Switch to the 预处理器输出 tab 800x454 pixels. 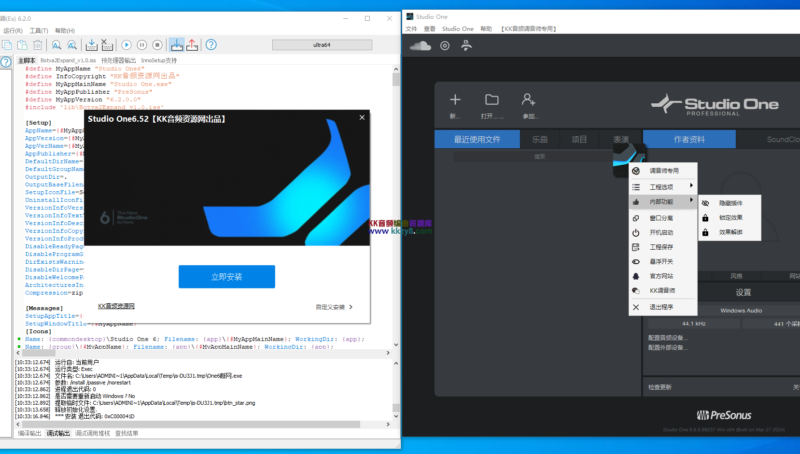pyautogui.click(x=118, y=60)
